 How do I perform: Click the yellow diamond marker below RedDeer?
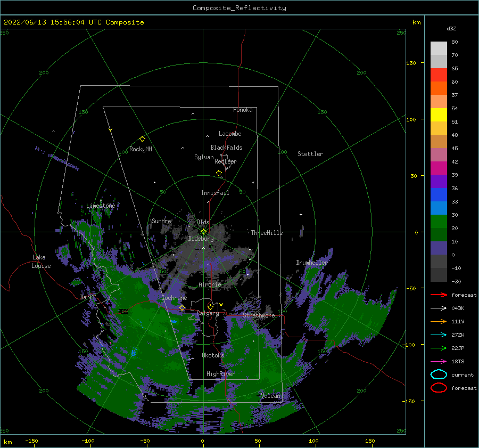pos(219,173)
